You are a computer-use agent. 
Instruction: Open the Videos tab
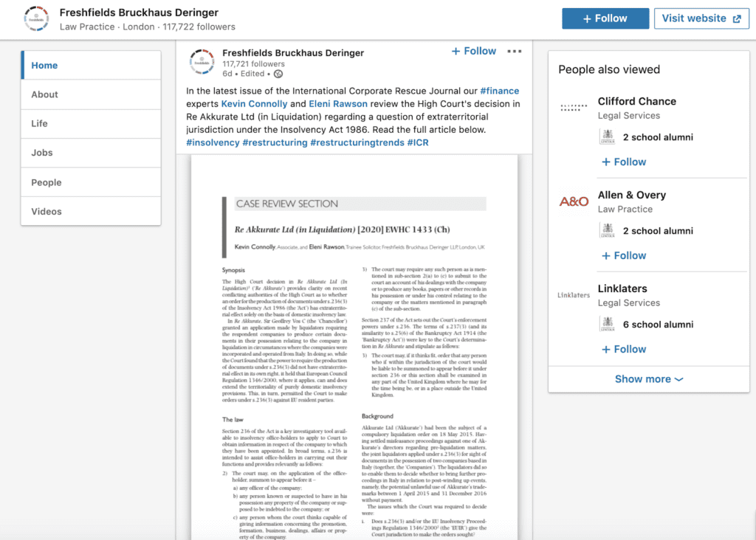[x=91, y=211]
